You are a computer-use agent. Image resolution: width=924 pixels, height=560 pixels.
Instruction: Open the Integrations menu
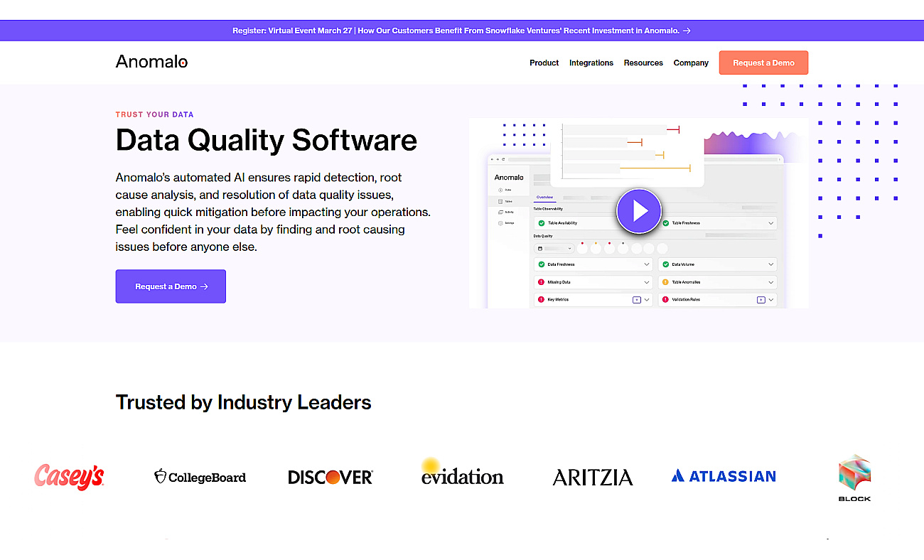click(x=591, y=63)
